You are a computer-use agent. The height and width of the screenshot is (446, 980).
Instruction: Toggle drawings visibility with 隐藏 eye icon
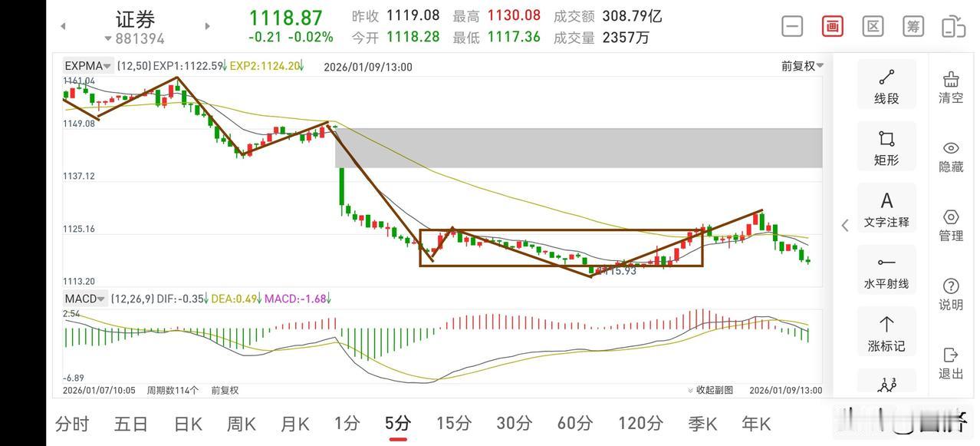[x=951, y=157]
